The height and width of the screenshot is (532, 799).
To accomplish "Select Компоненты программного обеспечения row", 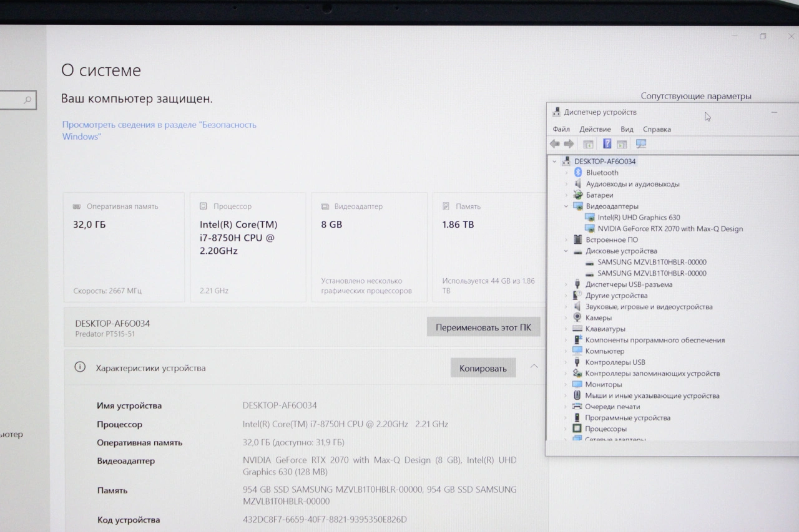I will point(655,340).
